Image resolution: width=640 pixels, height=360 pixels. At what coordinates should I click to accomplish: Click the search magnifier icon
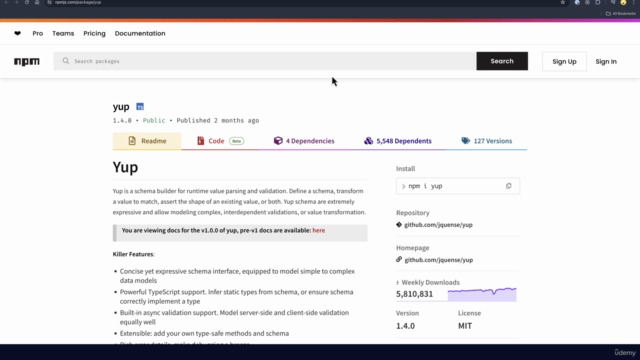66,61
